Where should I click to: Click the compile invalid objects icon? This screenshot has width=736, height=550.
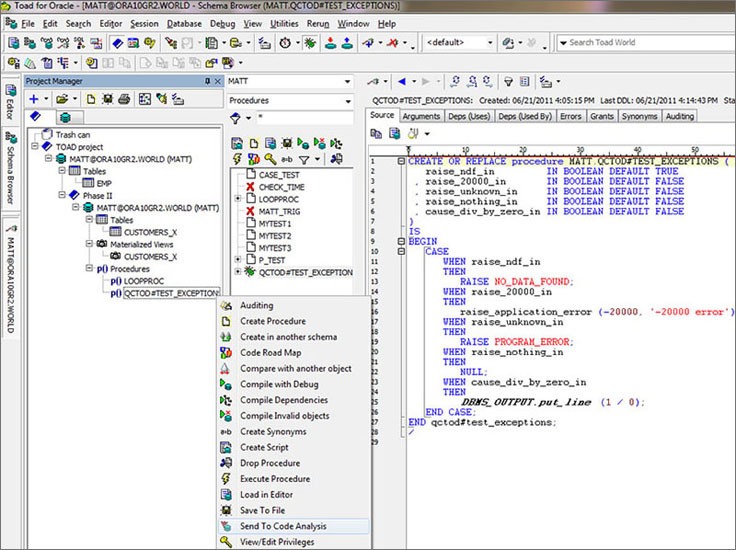320,143
